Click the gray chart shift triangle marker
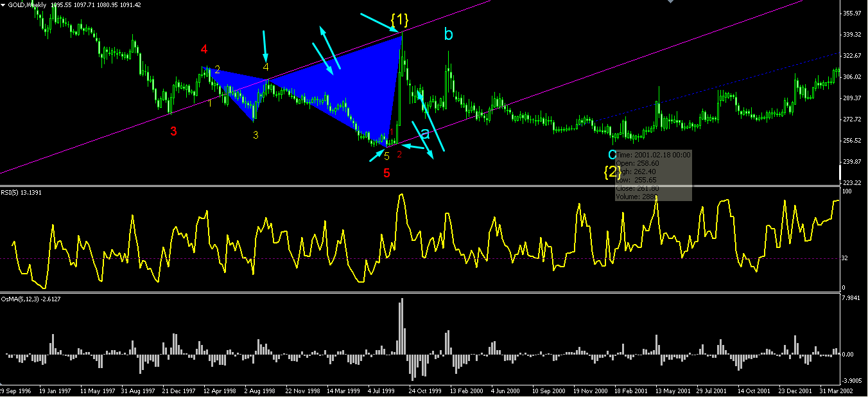Image resolution: width=868 pixels, height=397 pixels. click(x=671, y=2)
